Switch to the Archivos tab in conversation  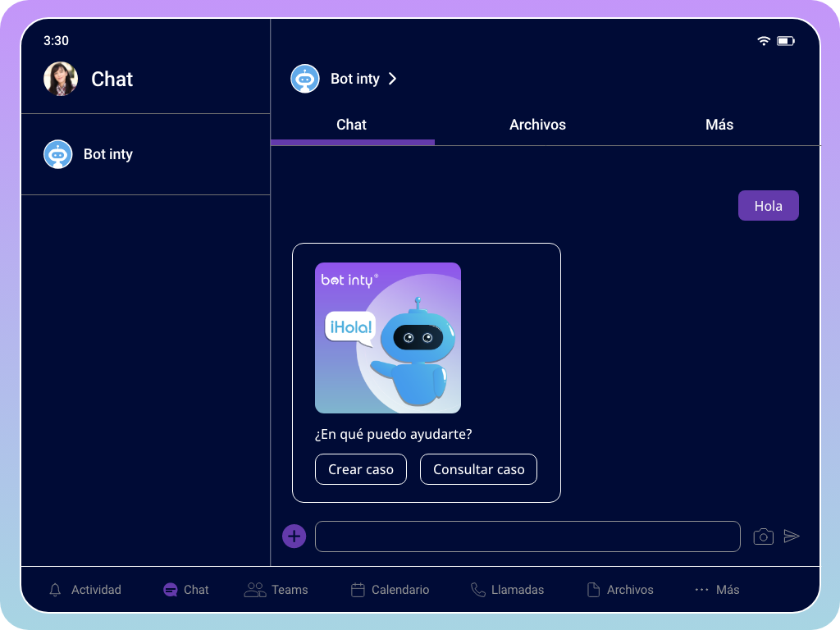(x=537, y=125)
